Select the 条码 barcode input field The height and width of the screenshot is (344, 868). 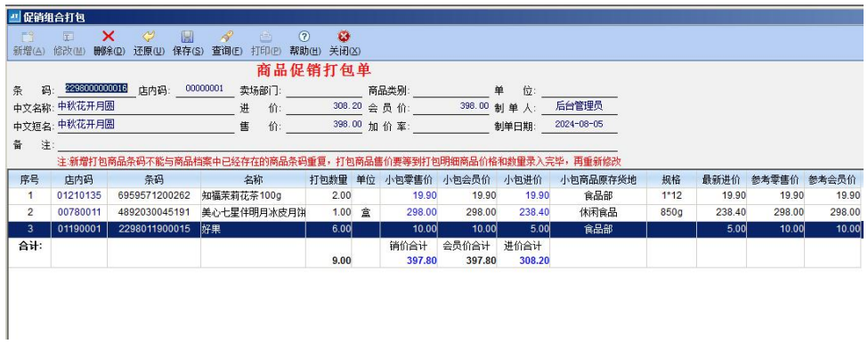click(96, 88)
